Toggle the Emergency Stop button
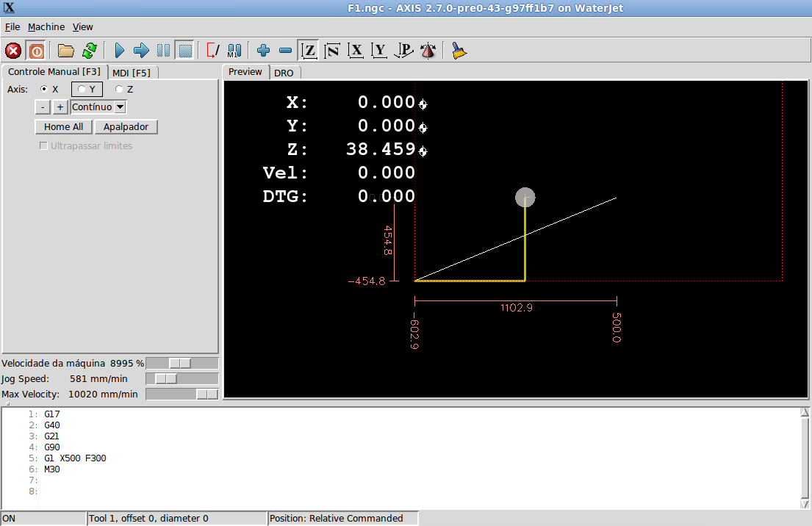 (x=13, y=51)
